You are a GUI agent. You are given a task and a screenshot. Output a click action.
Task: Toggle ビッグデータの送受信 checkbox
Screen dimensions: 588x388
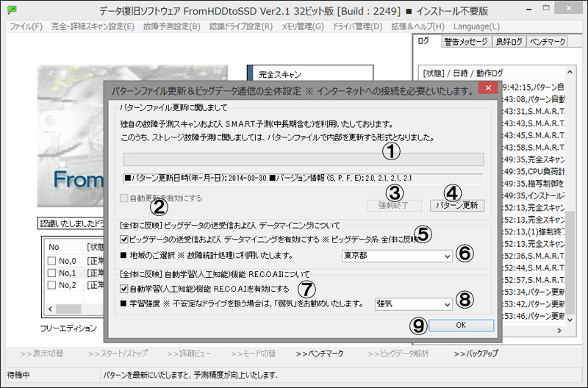pos(123,239)
